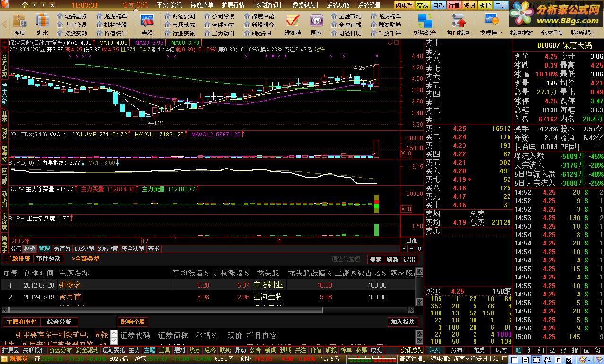Viewport: 604px width, 364px height.
Task: Open 大宗交易 toolbar link
Action: click(72, 25)
